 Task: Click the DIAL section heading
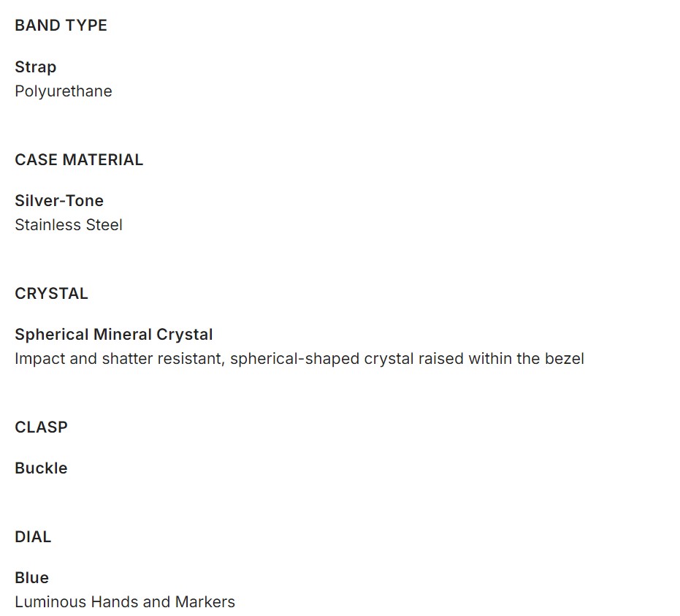[33, 537]
